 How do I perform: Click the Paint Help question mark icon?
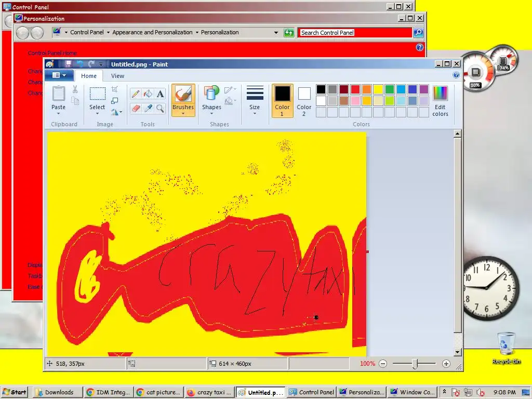[456, 75]
